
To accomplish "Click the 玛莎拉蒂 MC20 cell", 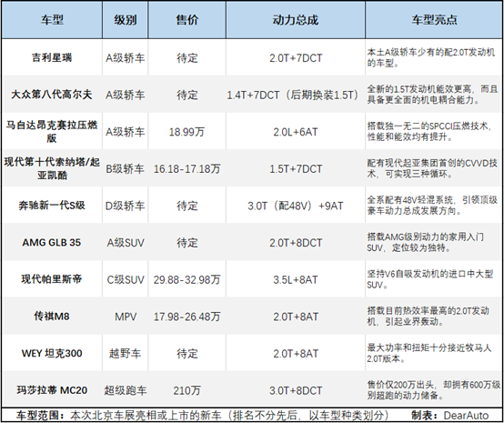I will 52,390.
